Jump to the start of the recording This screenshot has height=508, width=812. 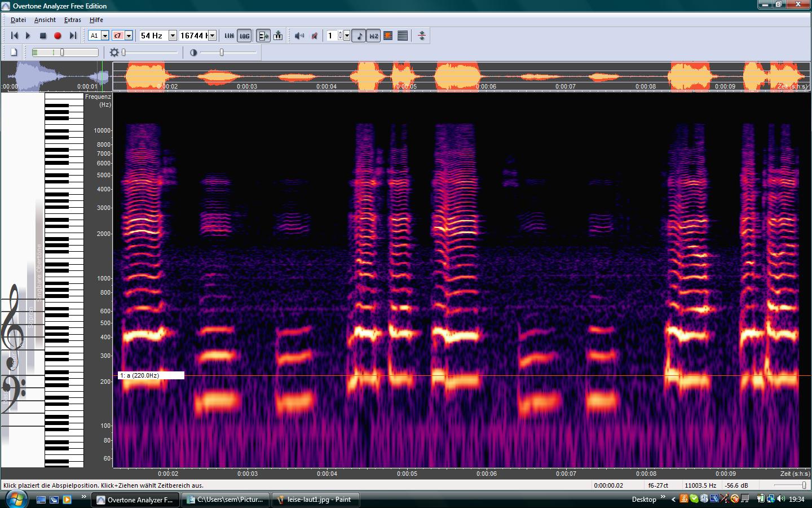(x=14, y=36)
